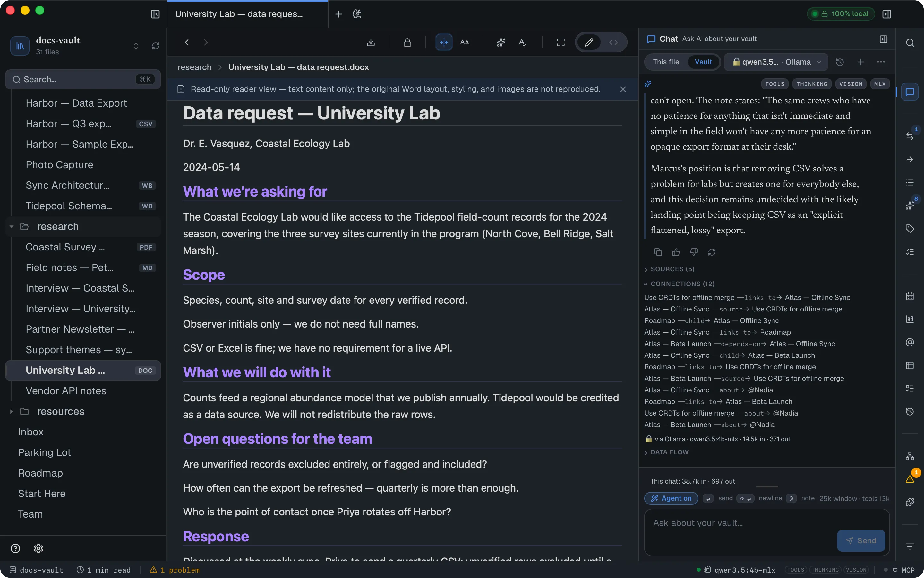The height and width of the screenshot is (578, 924).
Task: Click the research breadcrumb link
Action: pos(194,67)
